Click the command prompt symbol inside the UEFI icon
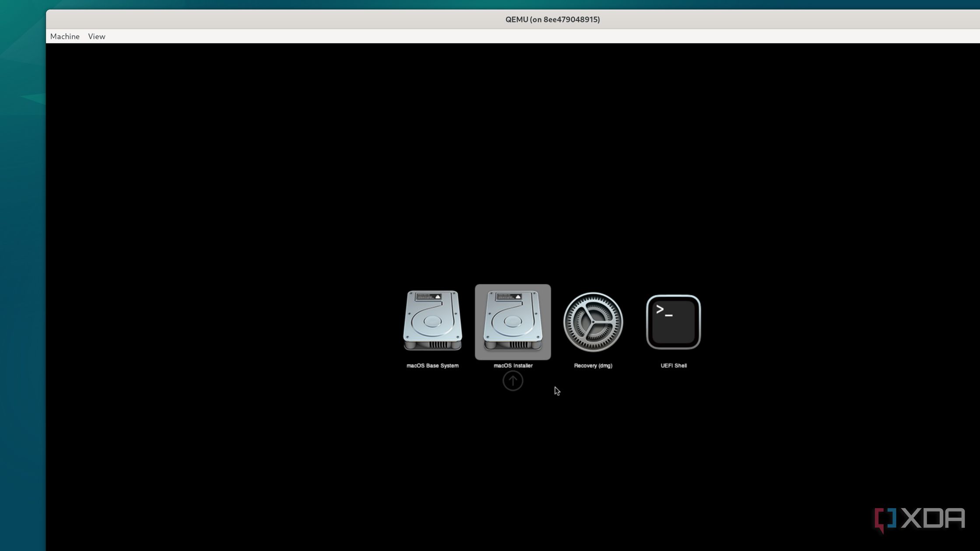 [664, 310]
